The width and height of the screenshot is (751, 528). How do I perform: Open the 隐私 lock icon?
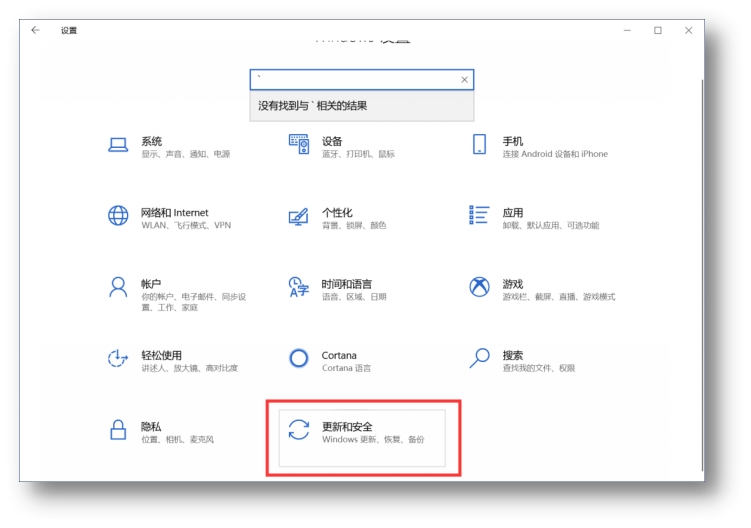[118, 430]
